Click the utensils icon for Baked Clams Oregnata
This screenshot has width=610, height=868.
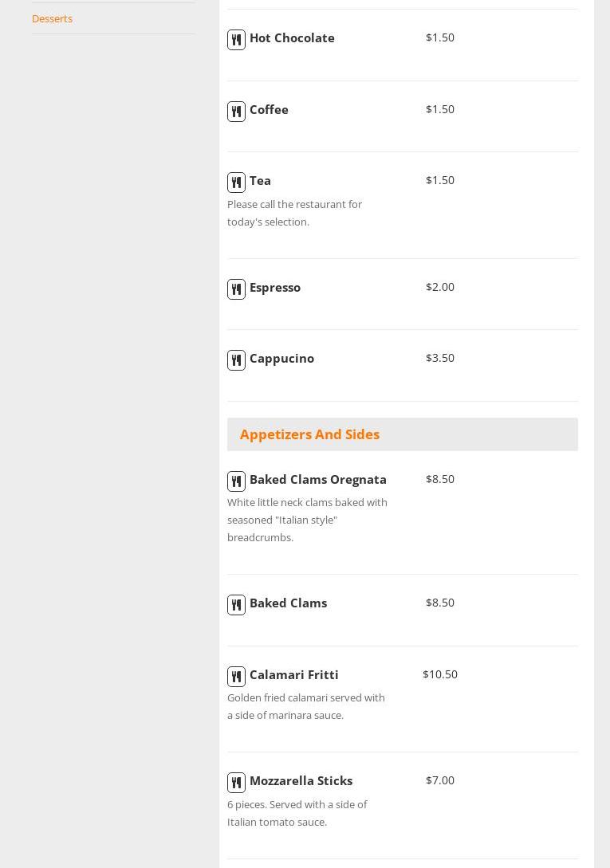pyautogui.click(x=236, y=481)
